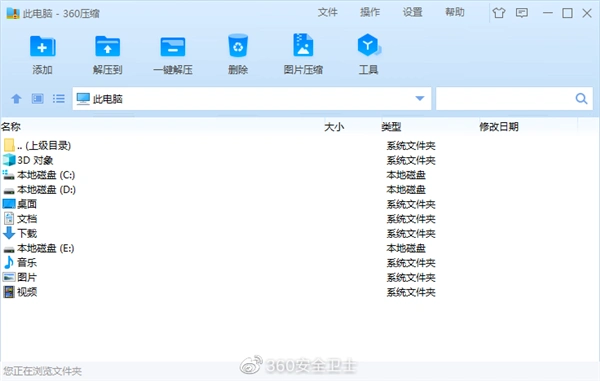Click the 视频 video film icon
This screenshot has height=381, width=600.
(x=9, y=292)
